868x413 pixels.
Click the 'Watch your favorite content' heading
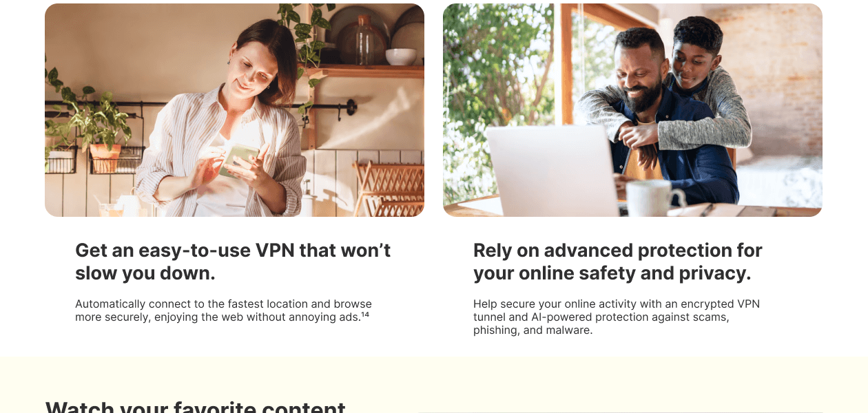[x=195, y=406]
